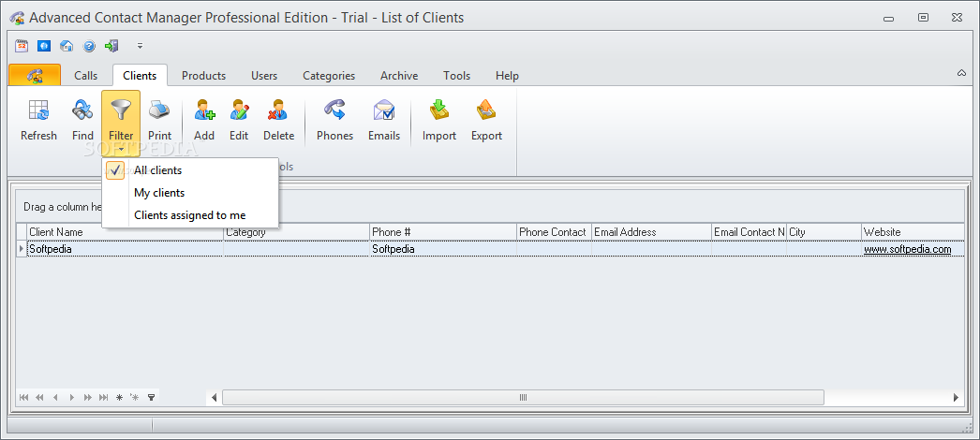Open the www.softpedia.com website link
The height and width of the screenshot is (440, 980).
908,249
